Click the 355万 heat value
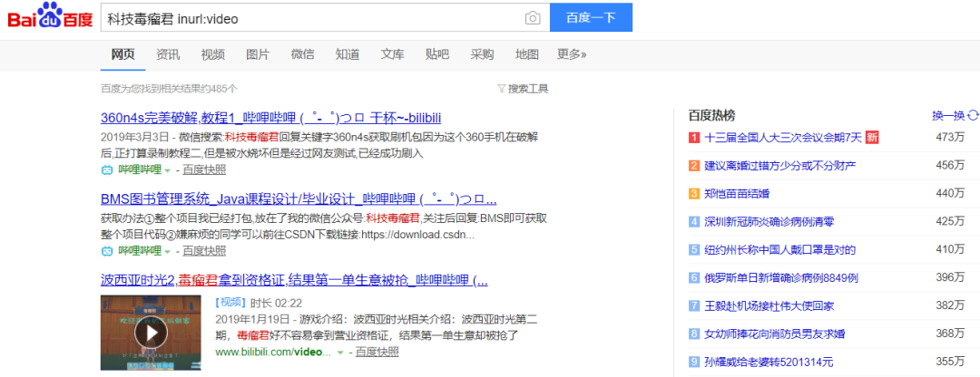Screen dimensions: 980x377 pyautogui.click(x=950, y=362)
